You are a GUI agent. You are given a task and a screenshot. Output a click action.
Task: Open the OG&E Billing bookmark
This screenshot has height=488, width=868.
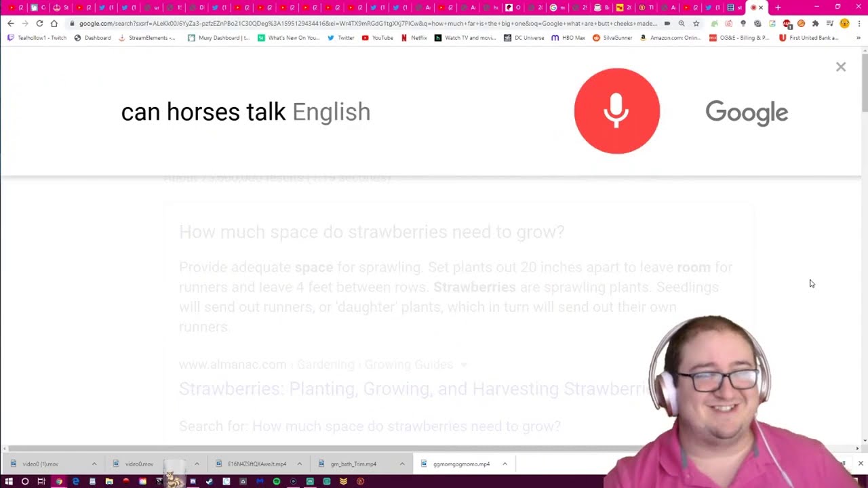[739, 38]
